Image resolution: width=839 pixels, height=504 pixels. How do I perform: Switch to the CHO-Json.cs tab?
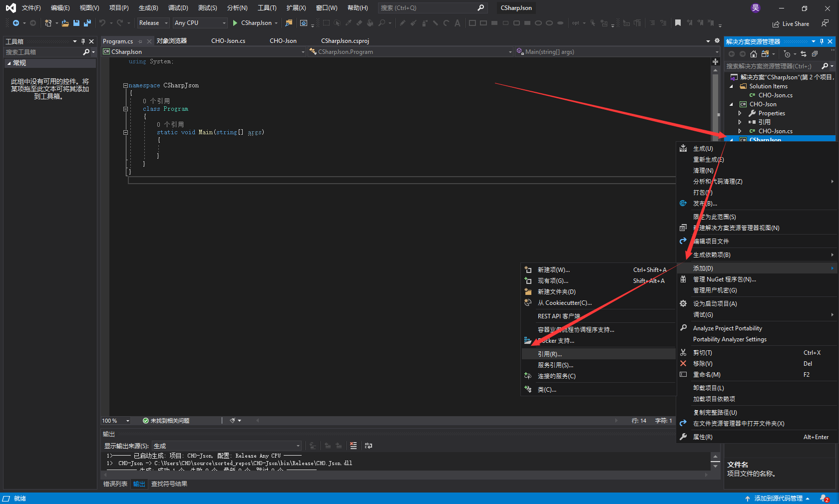[228, 41]
